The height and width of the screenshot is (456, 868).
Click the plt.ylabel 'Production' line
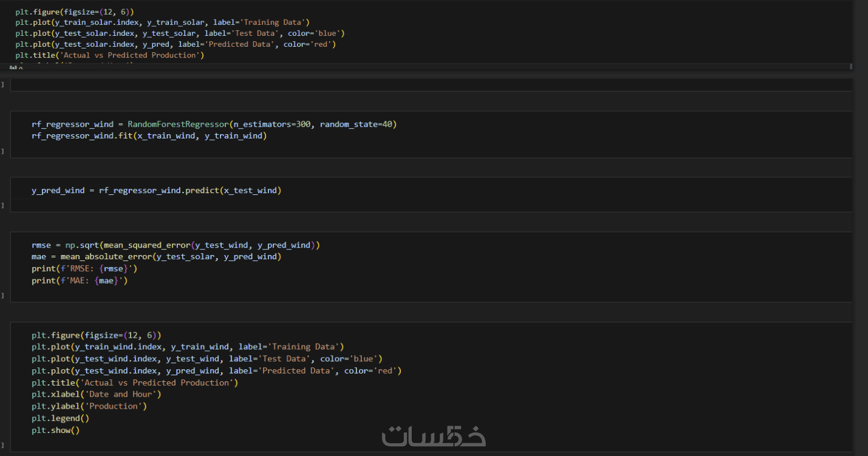[x=89, y=406]
